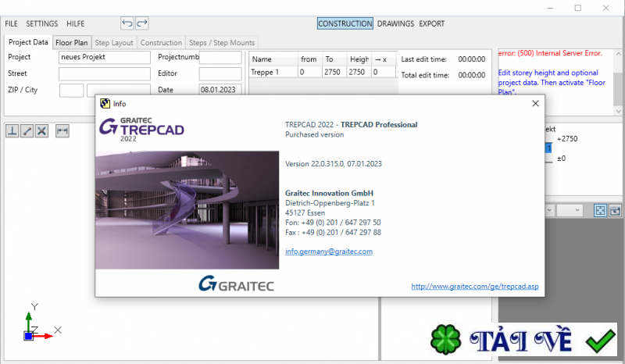Click the Date field 08.01.2023
The height and width of the screenshot is (364, 625).
[x=220, y=90]
